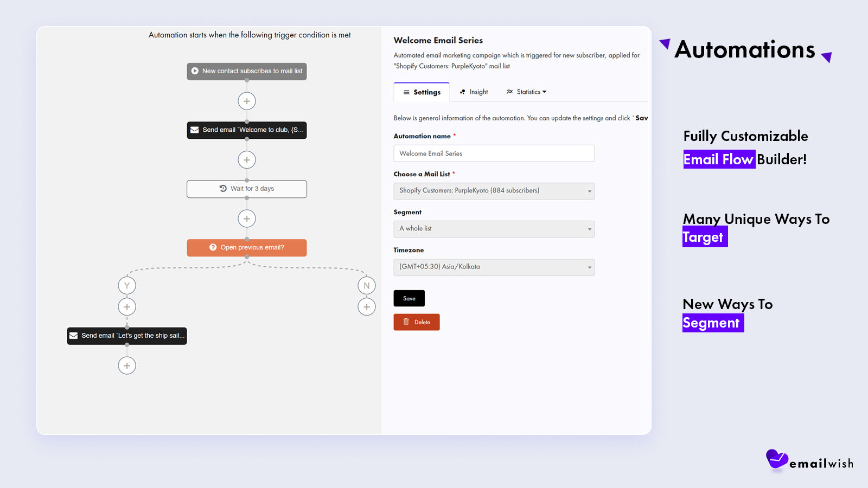
Task: Click the clock icon on 'Wait for 3 days' step
Action: pos(222,189)
